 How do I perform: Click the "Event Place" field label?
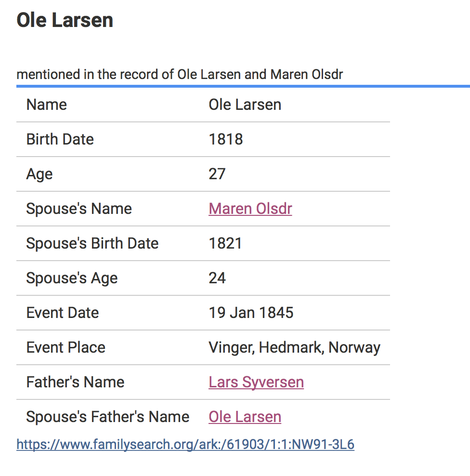(x=66, y=347)
